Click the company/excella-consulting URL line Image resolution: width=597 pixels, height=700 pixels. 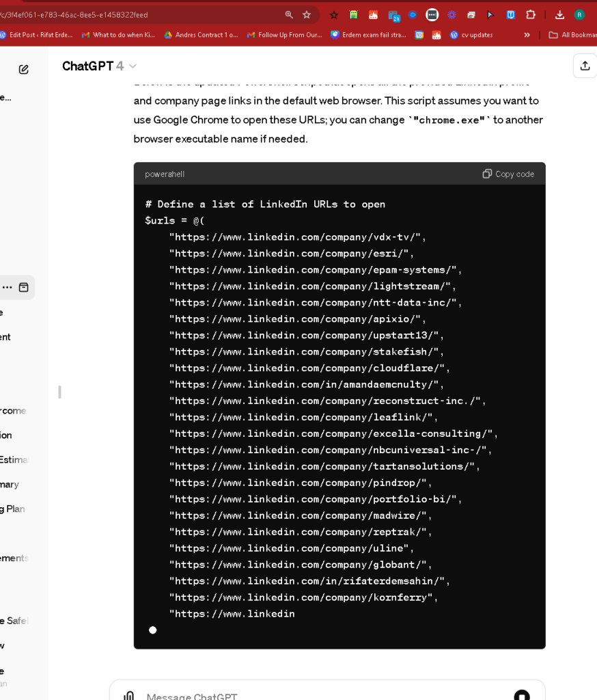[333, 433]
